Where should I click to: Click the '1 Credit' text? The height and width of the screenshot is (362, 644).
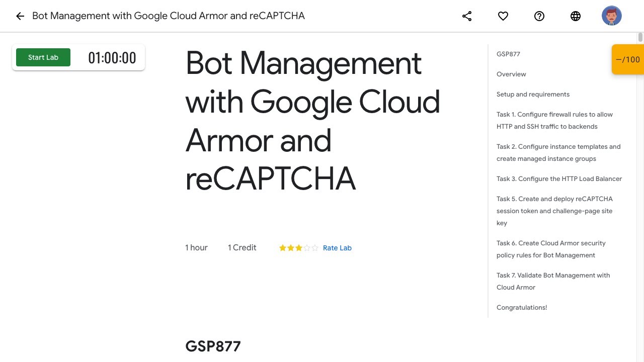point(242,247)
